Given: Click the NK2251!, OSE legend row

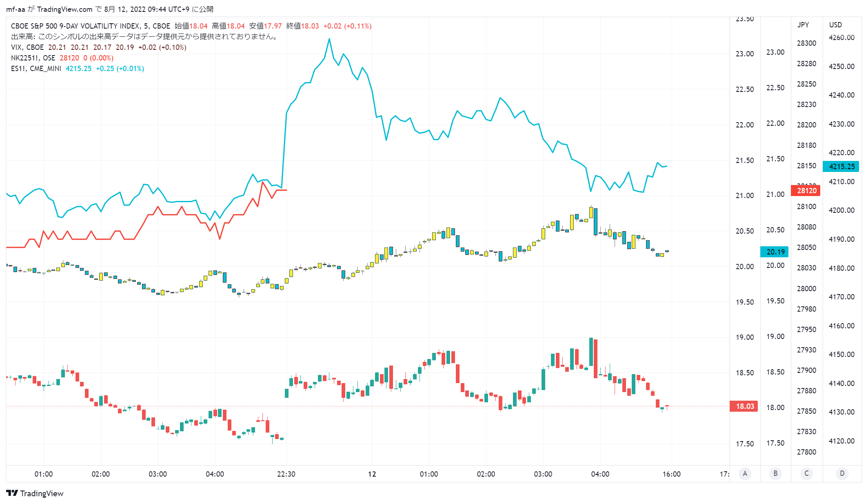Looking at the screenshot, I should point(62,58).
